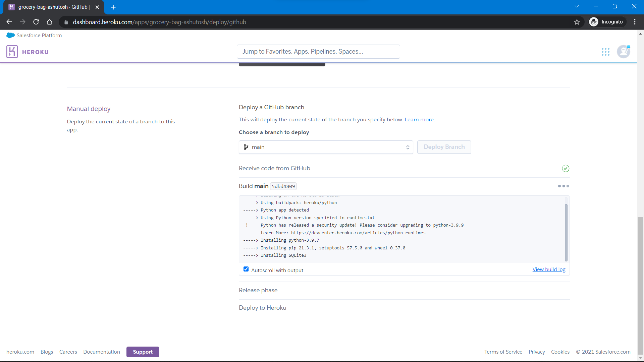This screenshot has width=644, height=362.
Task: Bookmark the page with the star icon
Action: click(577, 22)
